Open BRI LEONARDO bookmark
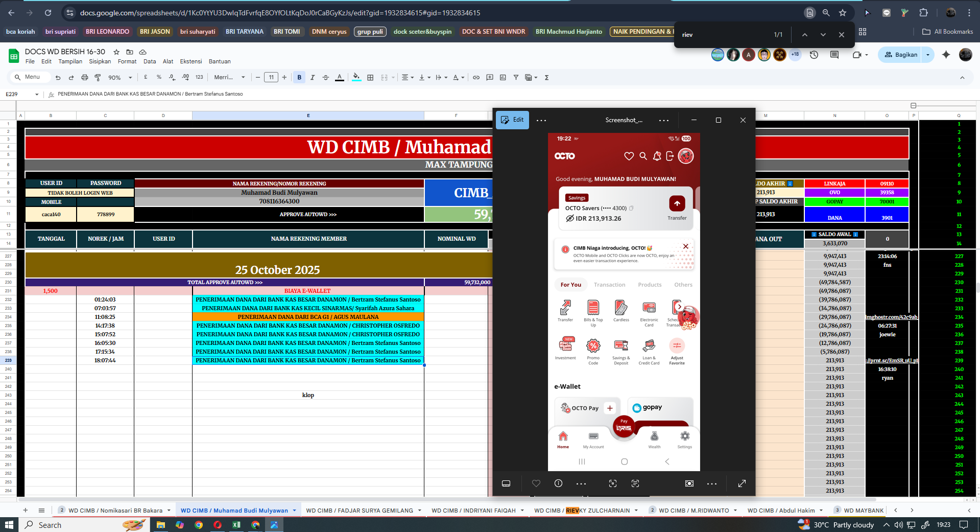Screen dimensions: 980x532 107,32
